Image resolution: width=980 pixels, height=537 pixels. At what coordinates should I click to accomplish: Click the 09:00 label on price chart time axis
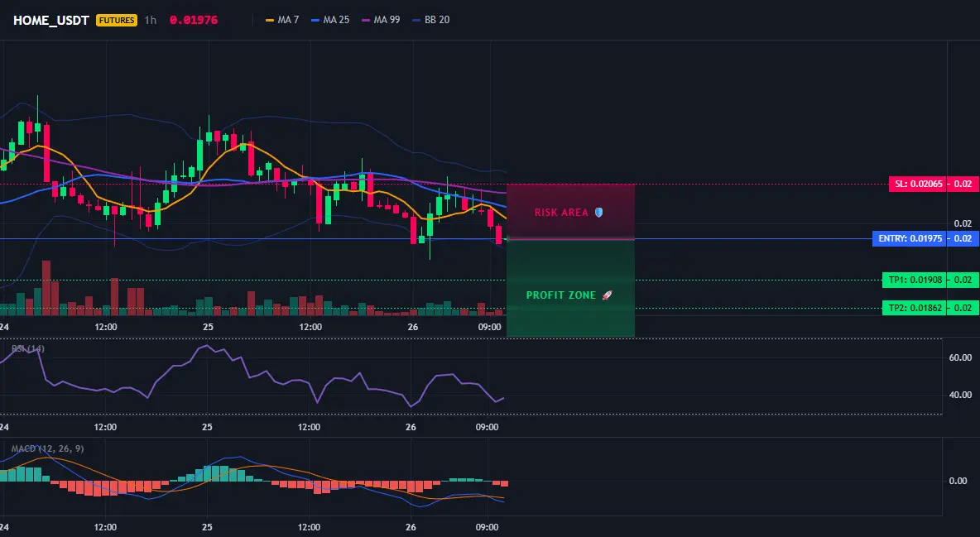coord(489,327)
